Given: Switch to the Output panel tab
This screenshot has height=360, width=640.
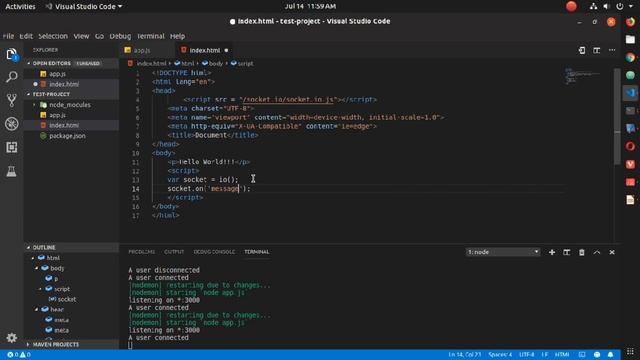Looking at the screenshot, I should [174, 252].
